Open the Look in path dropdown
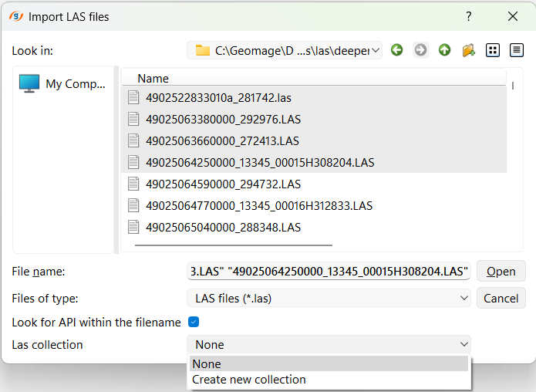The width and height of the screenshot is (536, 392). [x=285, y=51]
